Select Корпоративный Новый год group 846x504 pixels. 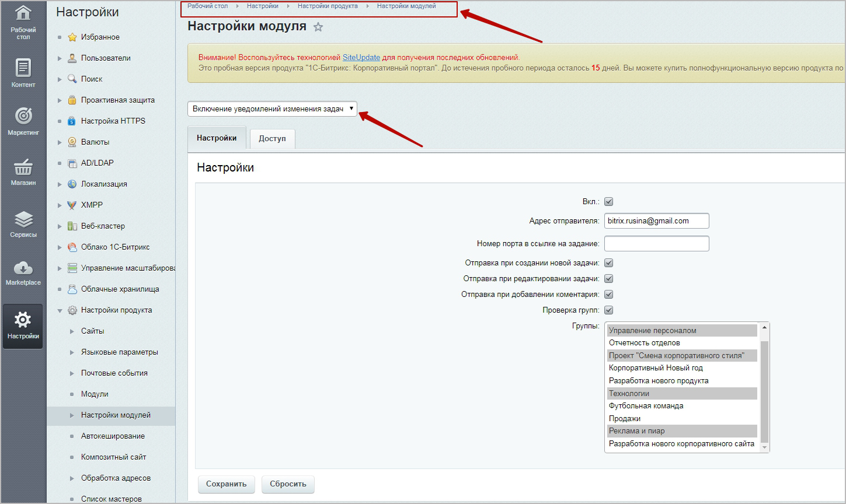coord(682,368)
